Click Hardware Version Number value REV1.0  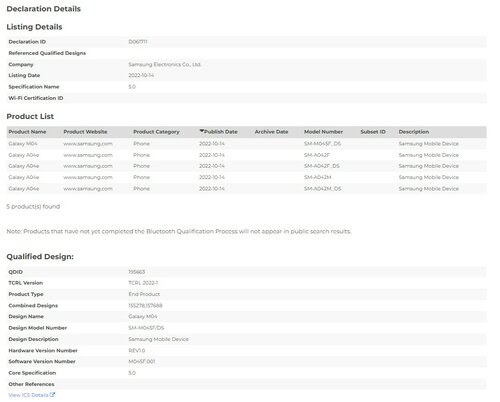(x=137, y=351)
